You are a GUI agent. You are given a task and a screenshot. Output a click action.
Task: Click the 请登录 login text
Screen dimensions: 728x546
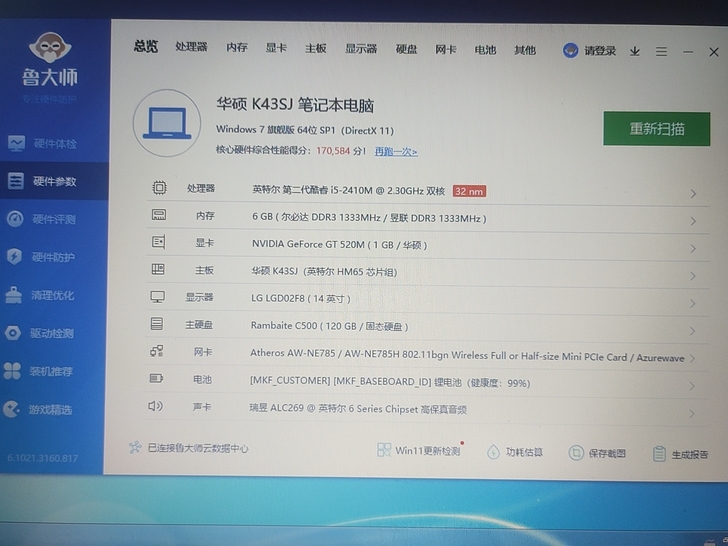point(600,51)
